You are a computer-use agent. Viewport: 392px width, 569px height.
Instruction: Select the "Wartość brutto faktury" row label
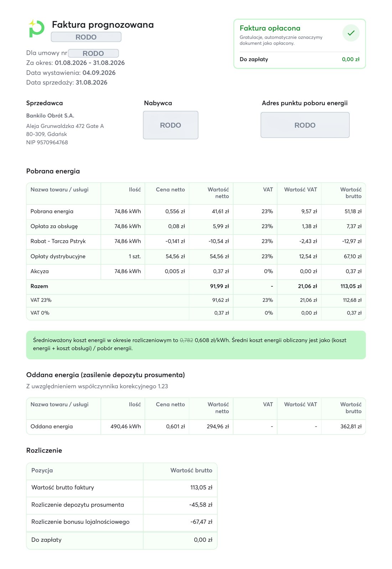point(63,487)
